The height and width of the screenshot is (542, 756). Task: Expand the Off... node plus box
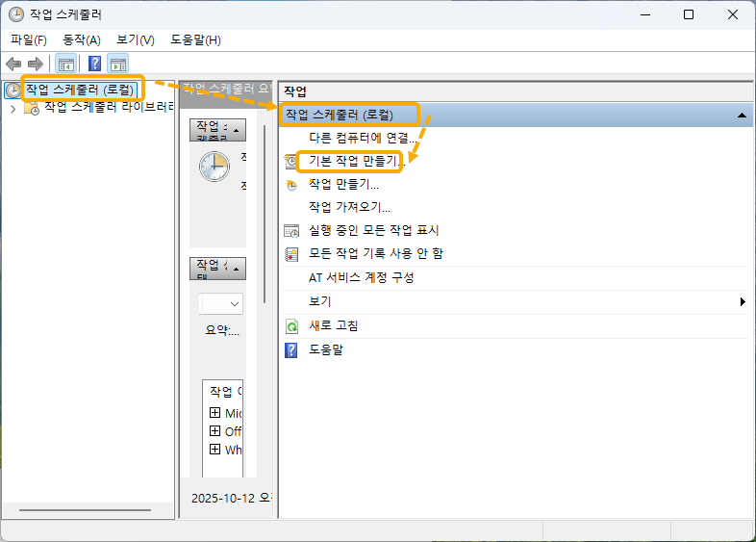[x=215, y=431]
